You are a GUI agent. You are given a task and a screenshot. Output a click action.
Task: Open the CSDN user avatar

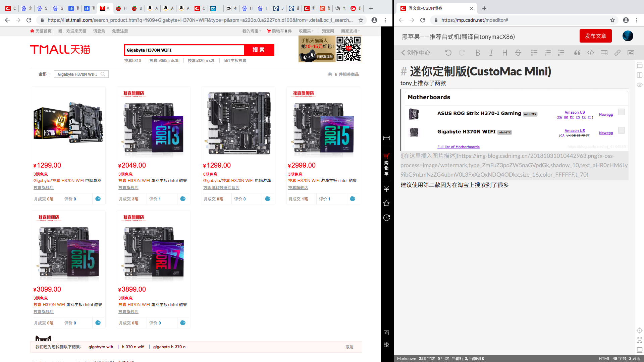pyautogui.click(x=628, y=36)
